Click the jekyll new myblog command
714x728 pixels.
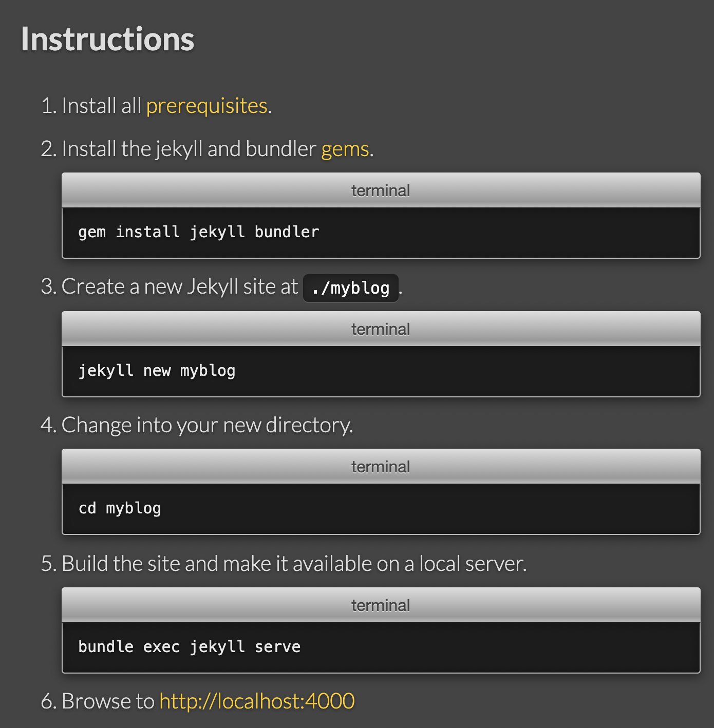(157, 371)
